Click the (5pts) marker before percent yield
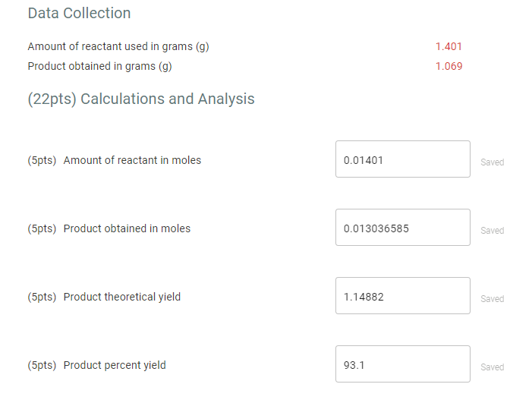The image size is (532, 403). click(x=42, y=365)
